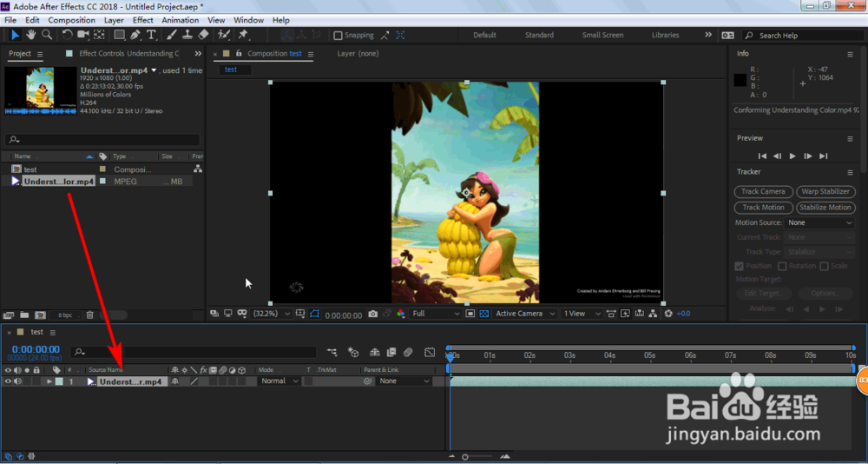Play the preview

792,156
